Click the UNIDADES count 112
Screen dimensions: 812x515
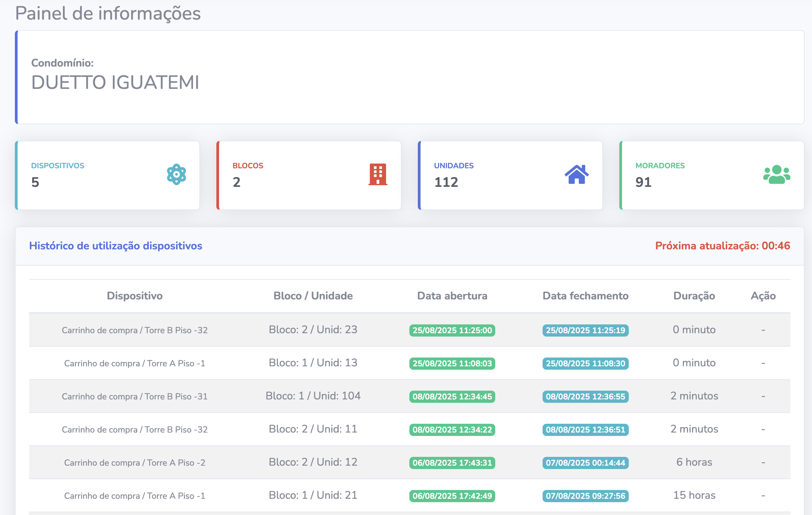[x=446, y=182]
